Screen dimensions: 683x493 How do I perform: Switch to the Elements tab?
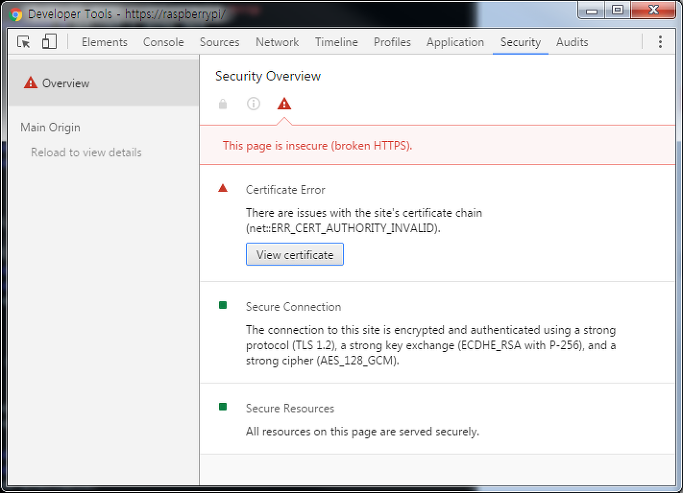point(105,42)
